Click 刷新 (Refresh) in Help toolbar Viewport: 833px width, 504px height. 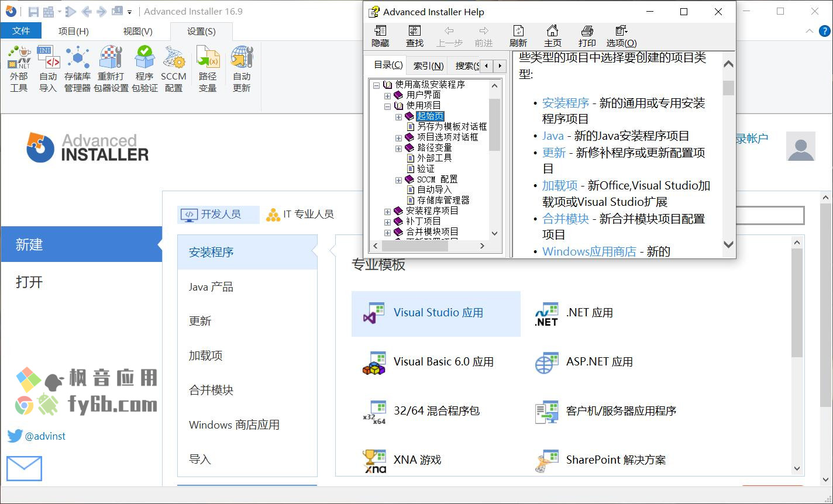coord(518,36)
